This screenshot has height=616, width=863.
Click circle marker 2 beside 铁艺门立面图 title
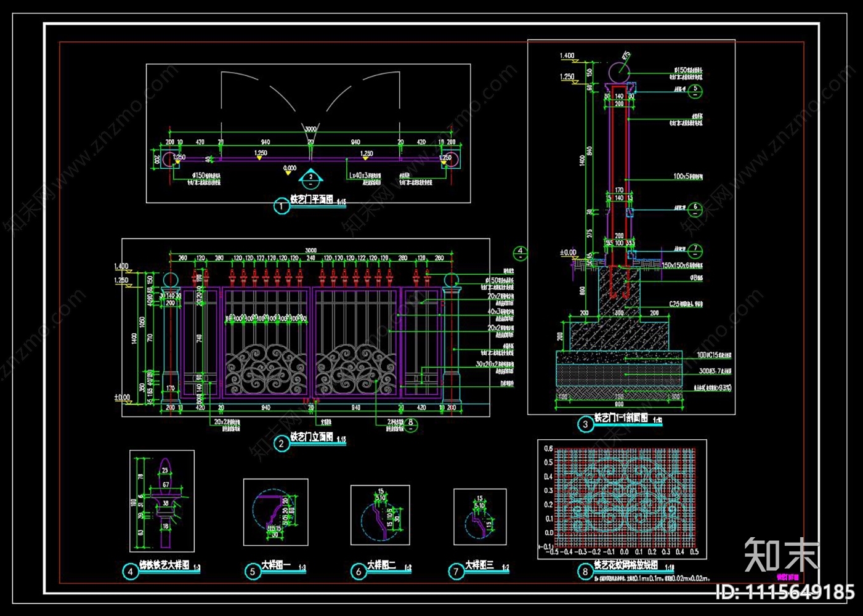(282, 444)
